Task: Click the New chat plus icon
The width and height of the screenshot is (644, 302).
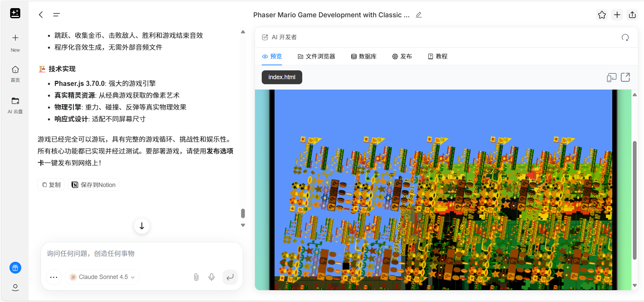Action: [15, 38]
